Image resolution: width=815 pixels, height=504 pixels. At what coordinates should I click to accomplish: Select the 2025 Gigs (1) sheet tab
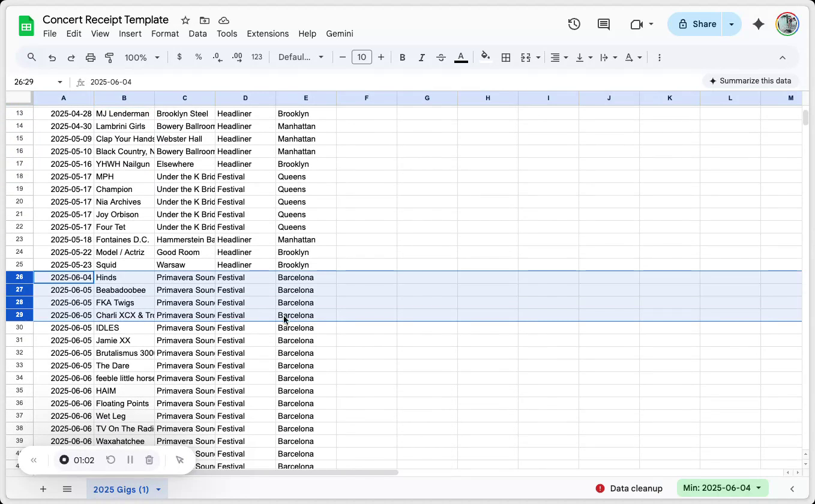tap(121, 490)
